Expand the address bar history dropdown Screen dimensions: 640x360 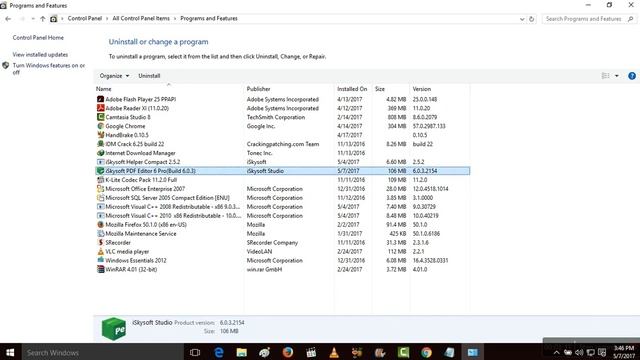pos(522,19)
